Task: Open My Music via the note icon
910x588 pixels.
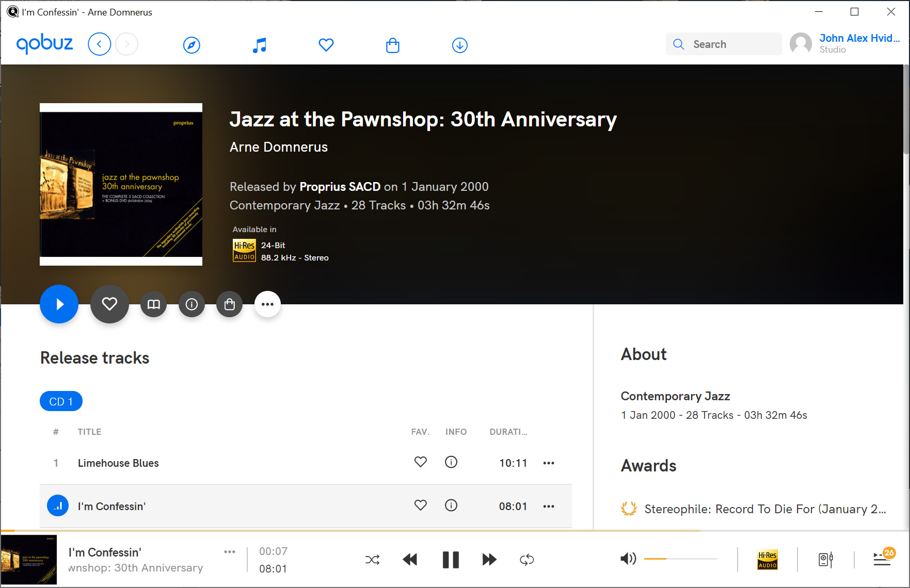Action: point(259,45)
